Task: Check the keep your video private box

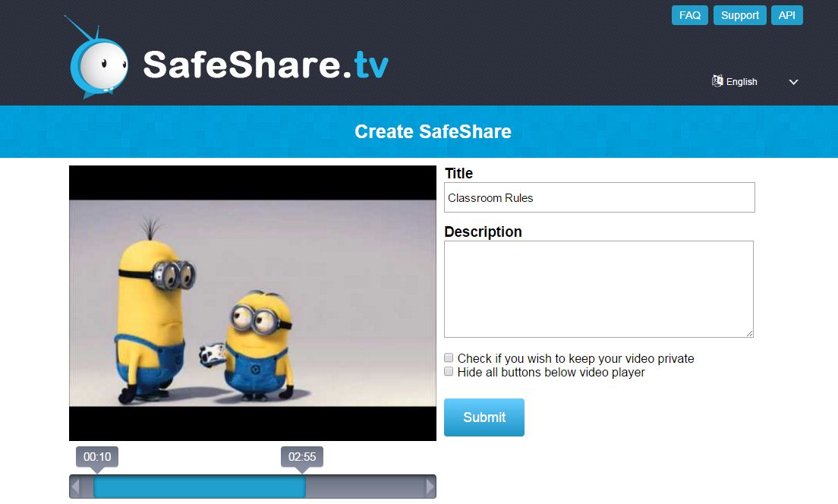Action: (x=449, y=358)
